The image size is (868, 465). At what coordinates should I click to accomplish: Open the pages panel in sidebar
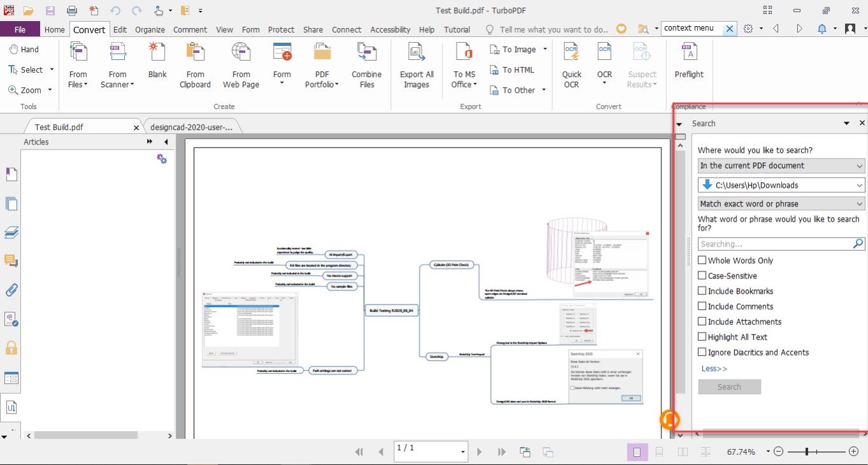(11, 204)
